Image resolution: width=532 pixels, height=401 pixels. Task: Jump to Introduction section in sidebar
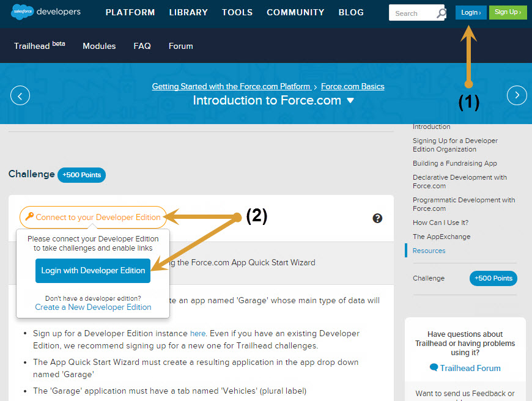tap(431, 127)
